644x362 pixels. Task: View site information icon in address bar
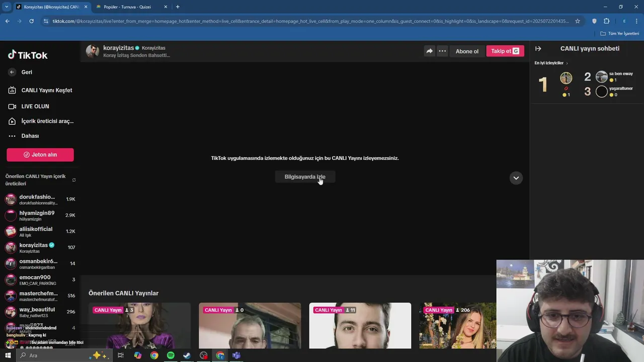pyautogui.click(x=46, y=21)
